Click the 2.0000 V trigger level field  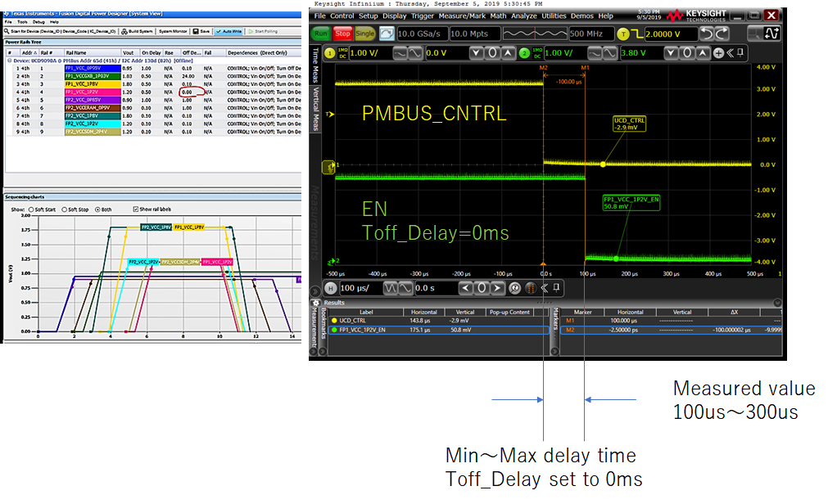coord(671,34)
